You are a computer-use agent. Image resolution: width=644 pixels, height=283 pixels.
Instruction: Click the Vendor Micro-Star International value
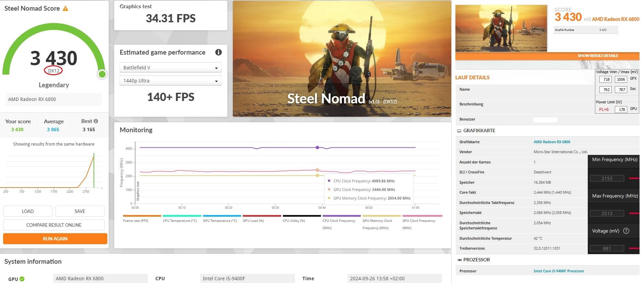tap(560, 152)
